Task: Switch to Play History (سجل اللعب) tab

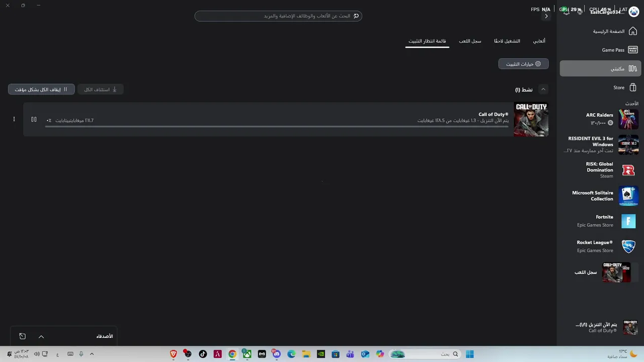Action: [470, 41]
